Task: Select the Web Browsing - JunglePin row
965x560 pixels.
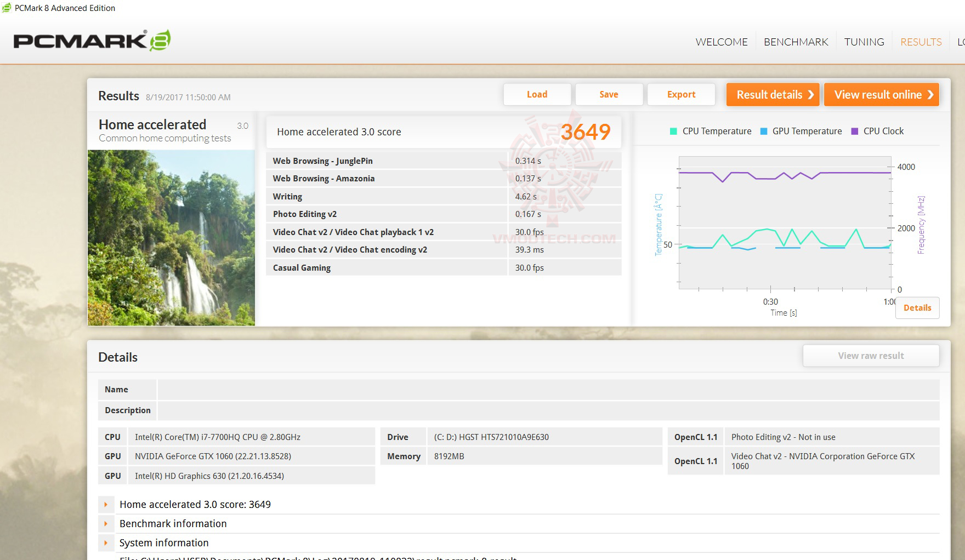Action: point(444,161)
